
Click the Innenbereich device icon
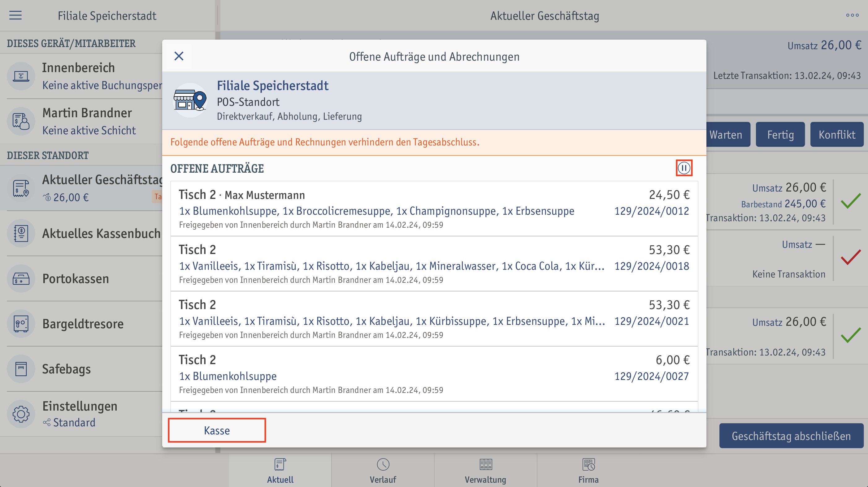click(21, 76)
